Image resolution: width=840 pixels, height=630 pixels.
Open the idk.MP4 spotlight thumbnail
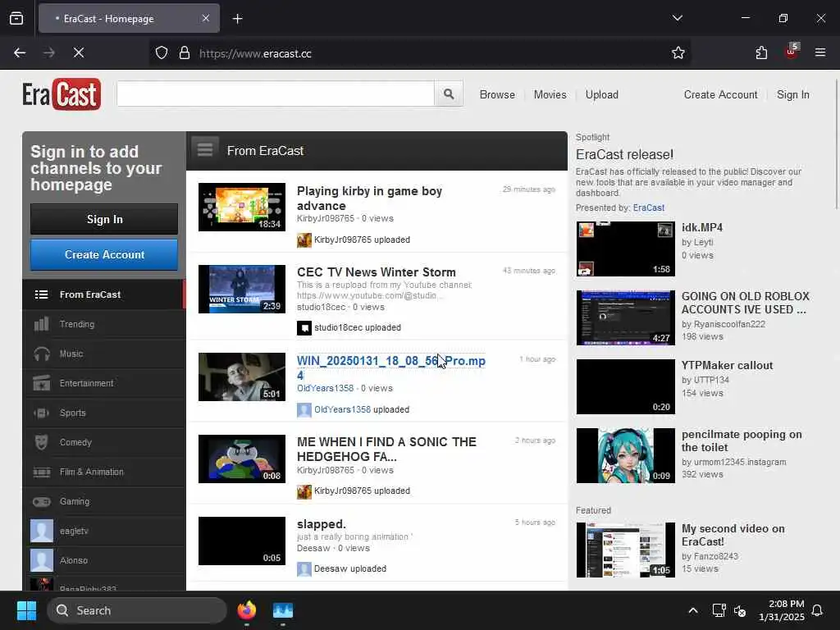coord(626,249)
